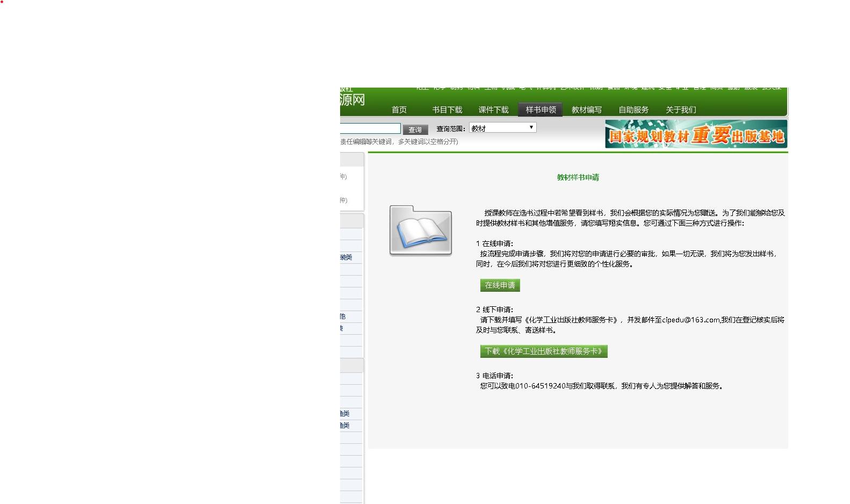Screen dimensions: 850x504
Task: Click the open book folder icon
Action: point(421,231)
